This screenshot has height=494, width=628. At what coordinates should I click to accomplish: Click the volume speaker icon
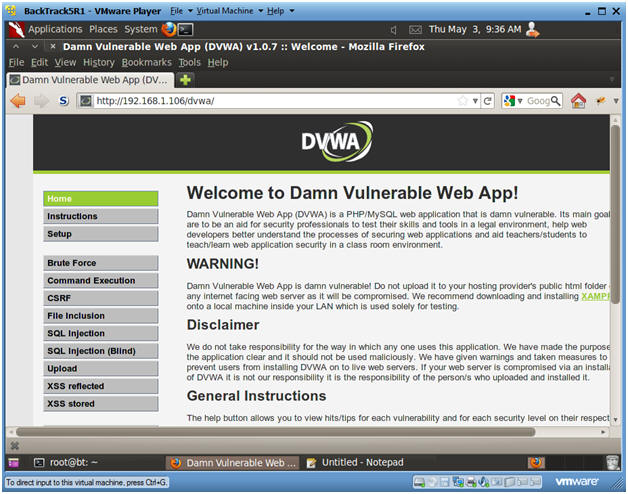394,30
